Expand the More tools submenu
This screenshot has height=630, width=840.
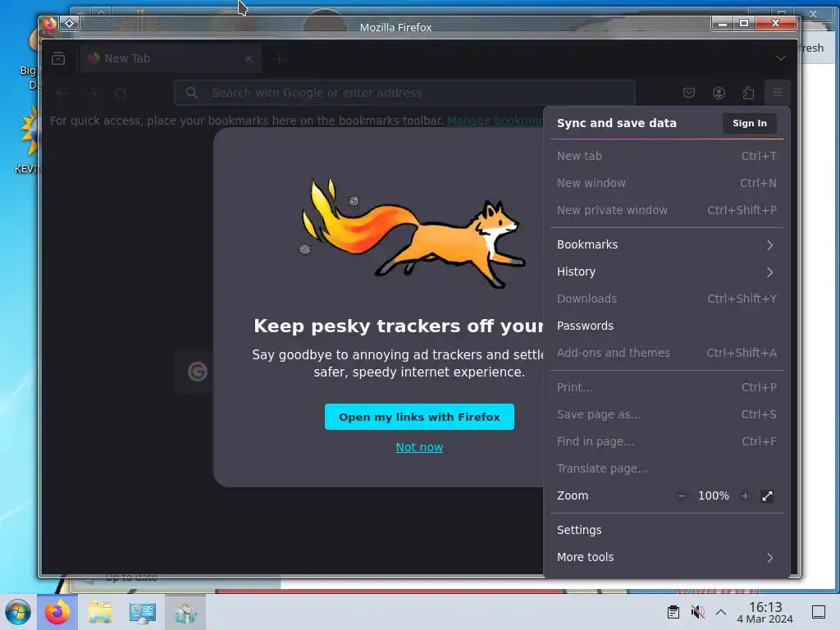(666, 557)
